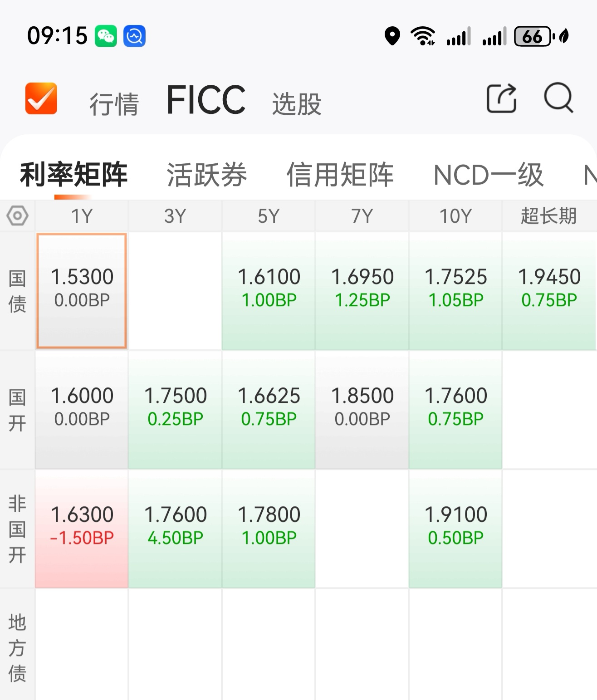Open the 信用矩阵 tab
The height and width of the screenshot is (700, 597).
[340, 175]
